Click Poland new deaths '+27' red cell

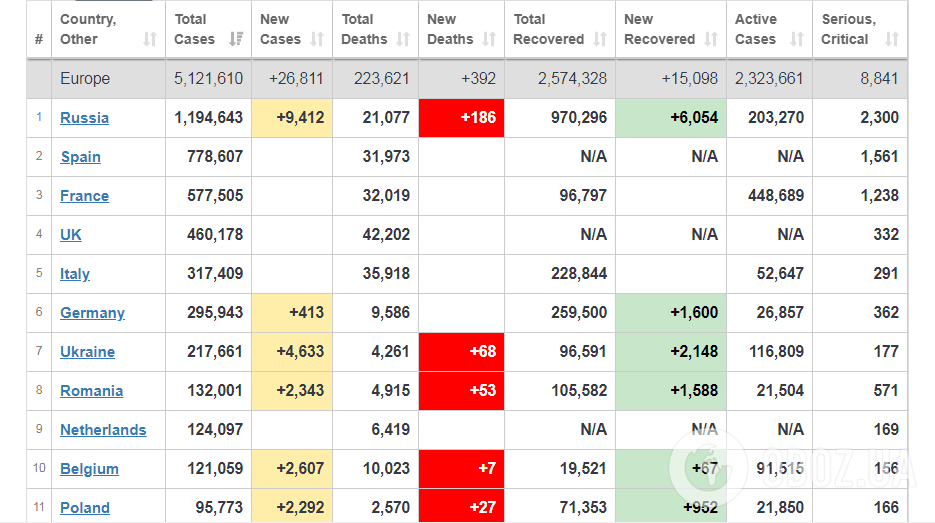tap(462, 506)
